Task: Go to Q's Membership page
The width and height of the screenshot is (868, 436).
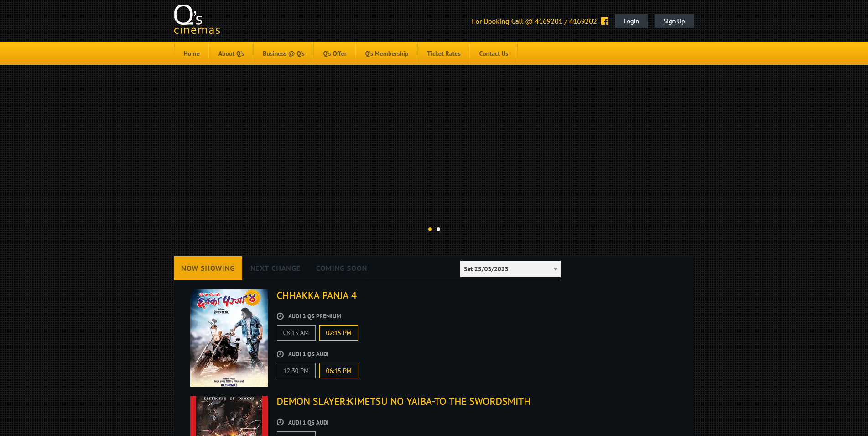Action: point(386,53)
